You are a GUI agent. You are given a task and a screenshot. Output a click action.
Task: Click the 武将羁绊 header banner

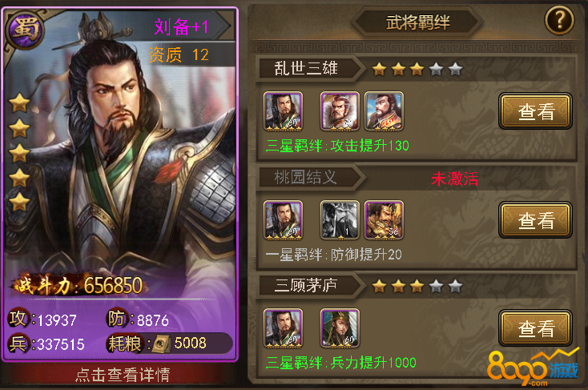(417, 22)
